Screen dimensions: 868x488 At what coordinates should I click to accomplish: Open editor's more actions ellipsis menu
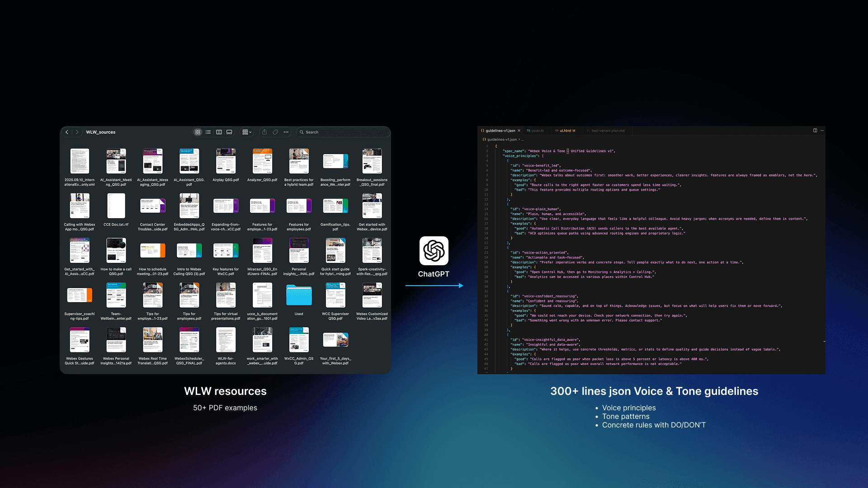tap(822, 131)
